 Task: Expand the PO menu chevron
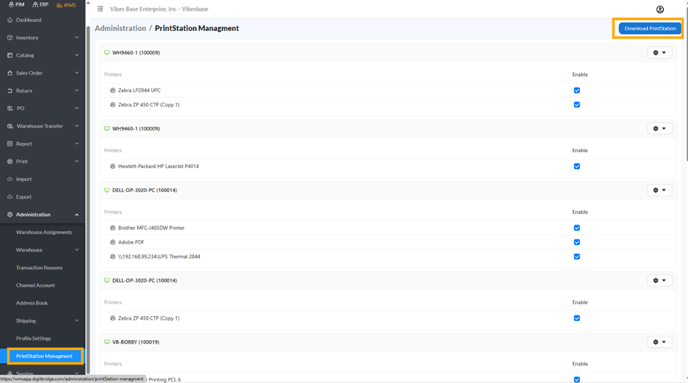(77, 108)
